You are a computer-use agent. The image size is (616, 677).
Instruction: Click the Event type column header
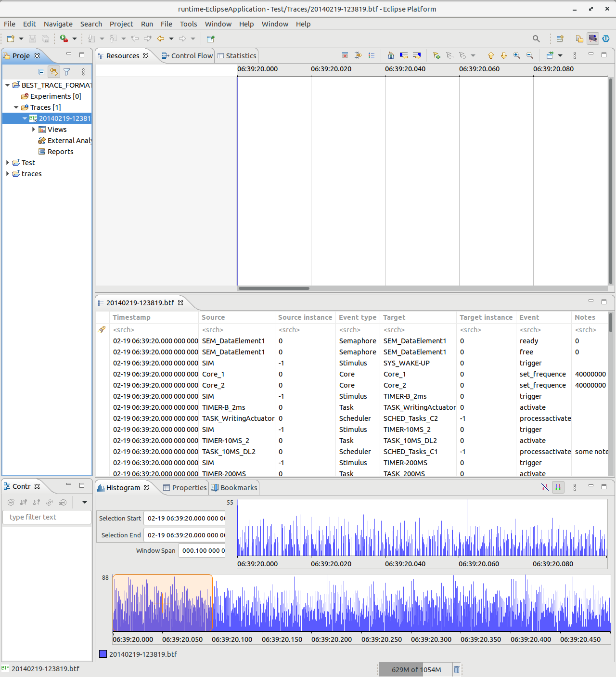point(357,317)
